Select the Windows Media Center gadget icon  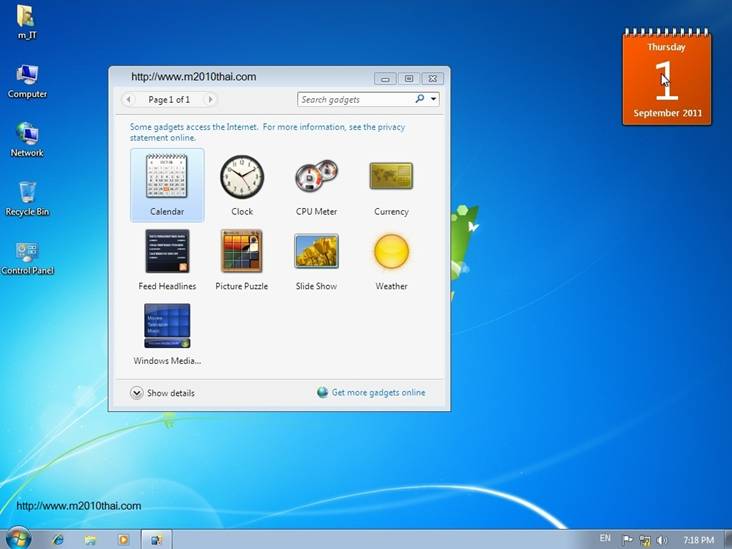[x=167, y=326]
